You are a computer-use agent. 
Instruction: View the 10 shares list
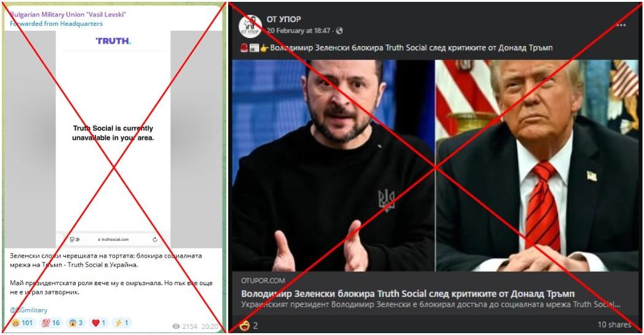tap(614, 325)
